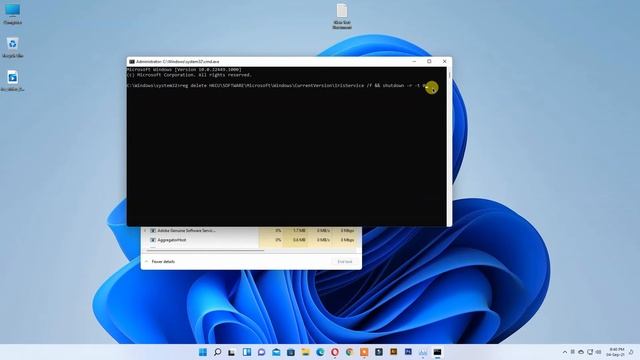640x360 pixels.
Task: Switch to Task Manager taskbar icon
Action: pyautogui.click(x=423, y=352)
